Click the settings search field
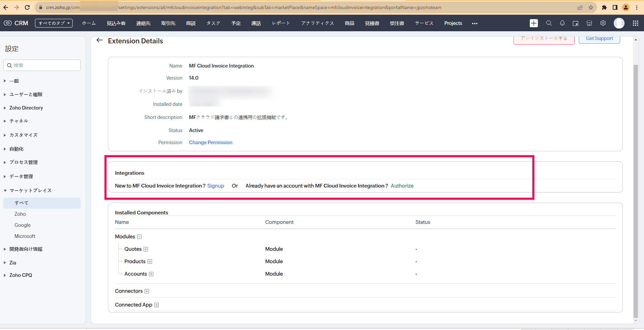Viewport: 644px width, 330px height. pyautogui.click(x=42, y=65)
